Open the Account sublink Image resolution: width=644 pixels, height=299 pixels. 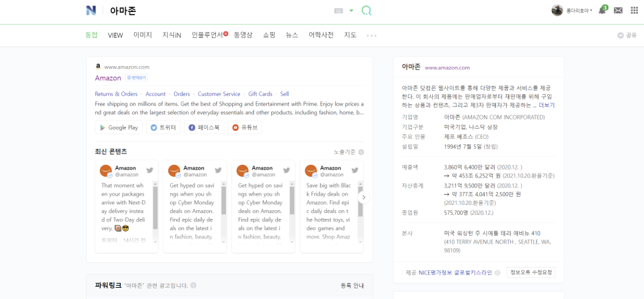pos(155,94)
